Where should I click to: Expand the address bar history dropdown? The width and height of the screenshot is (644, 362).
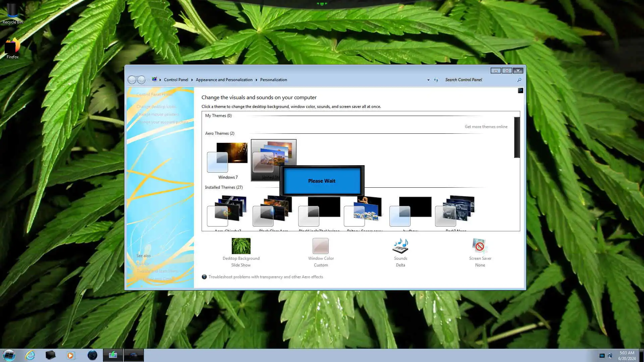[x=428, y=80]
